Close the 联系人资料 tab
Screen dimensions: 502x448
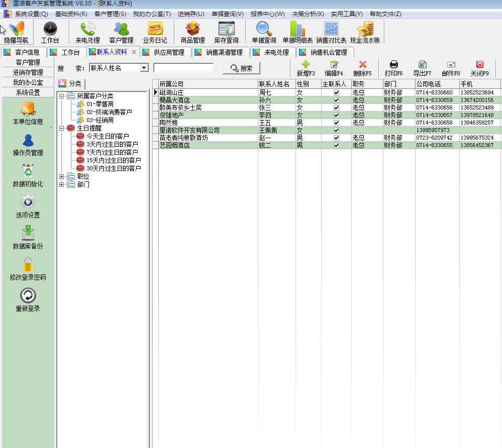click(134, 52)
